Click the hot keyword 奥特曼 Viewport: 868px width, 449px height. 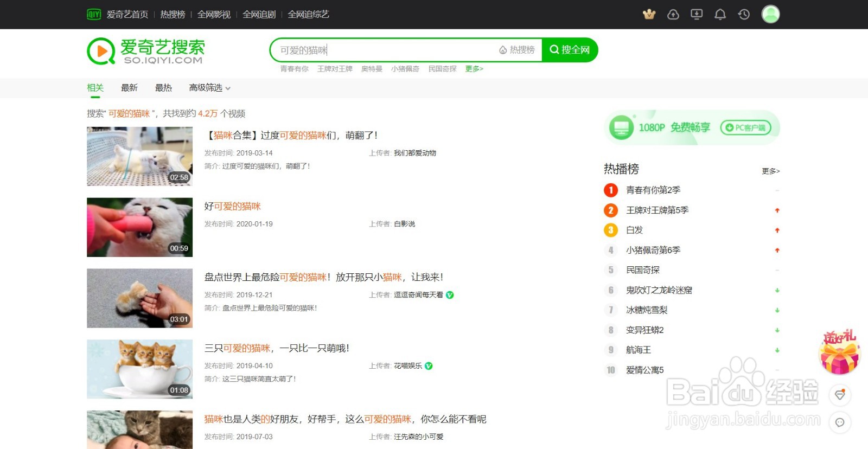[372, 69]
